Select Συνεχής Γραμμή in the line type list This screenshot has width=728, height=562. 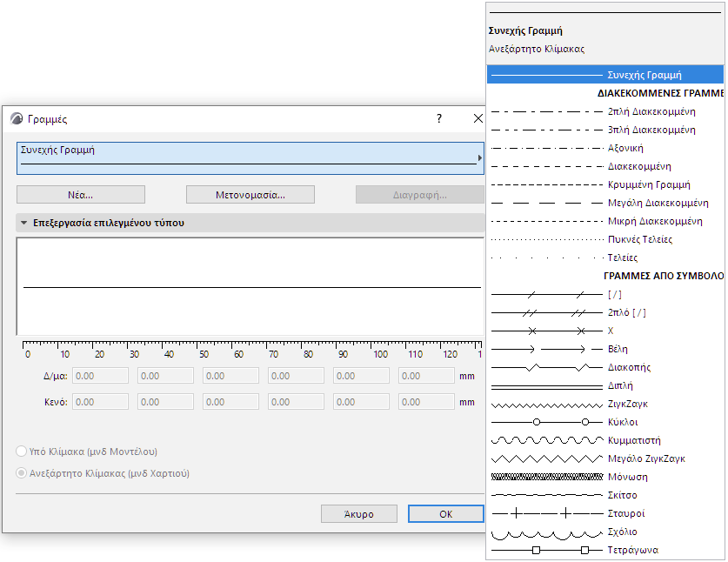point(605,75)
